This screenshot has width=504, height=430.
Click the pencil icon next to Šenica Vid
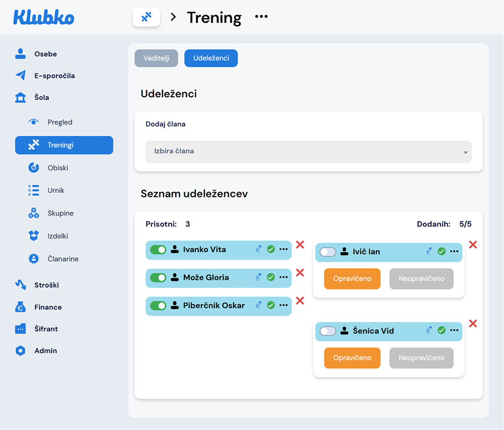429,330
